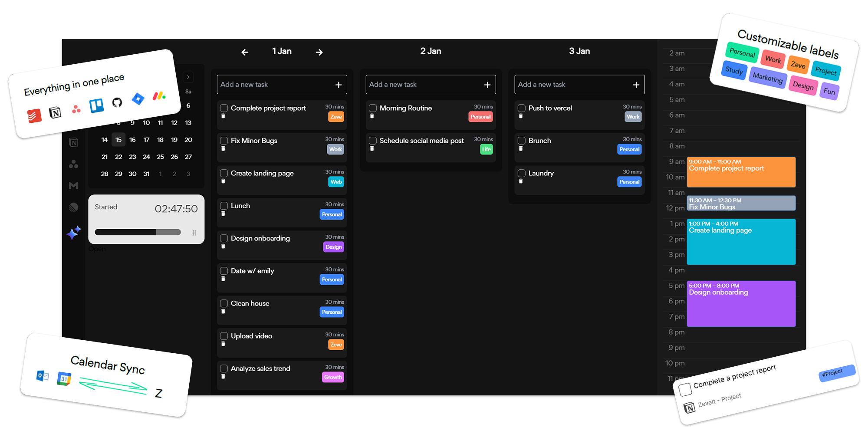Click the plus icon in 2 Jan's task field
Viewport: 868px width, 434px height.
[x=487, y=85]
